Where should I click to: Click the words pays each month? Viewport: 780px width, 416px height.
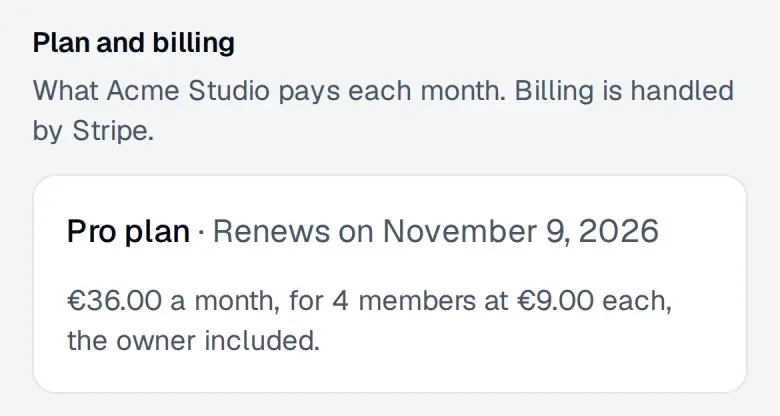coord(392,92)
